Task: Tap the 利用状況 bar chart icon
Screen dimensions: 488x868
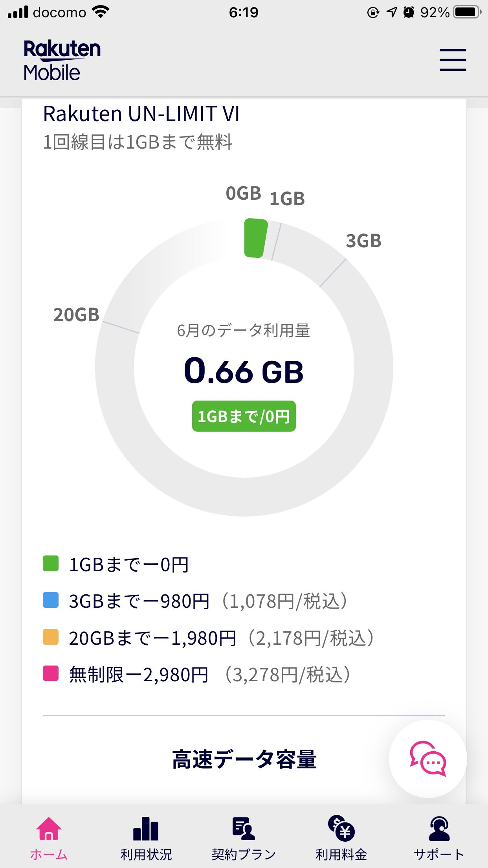Action: [146, 828]
